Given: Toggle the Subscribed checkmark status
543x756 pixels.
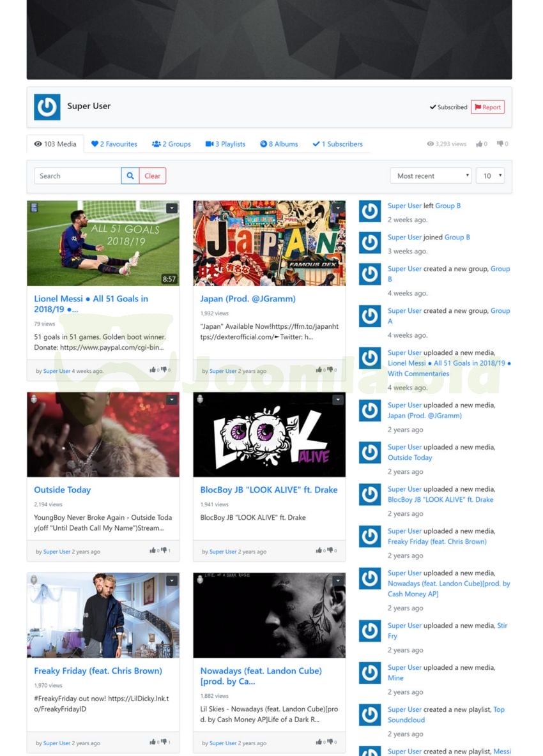Looking at the screenshot, I should [x=448, y=107].
